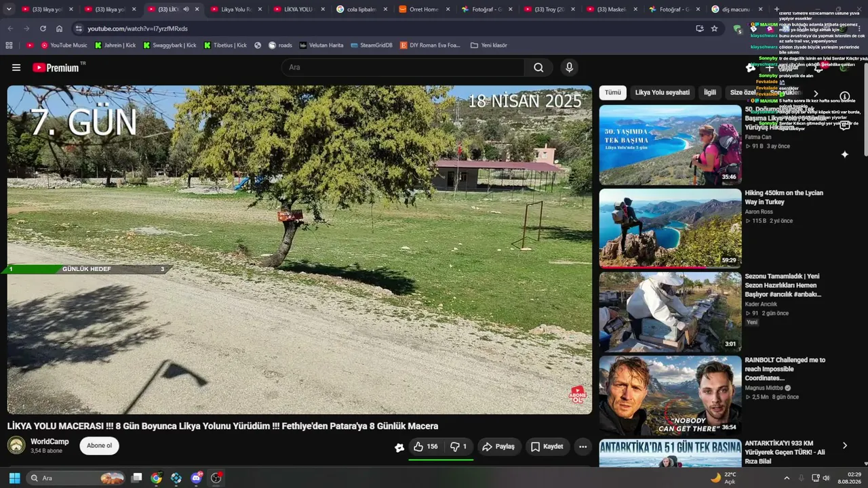
Task: Open the Yeni klasör bookmarks folder
Action: click(488, 45)
